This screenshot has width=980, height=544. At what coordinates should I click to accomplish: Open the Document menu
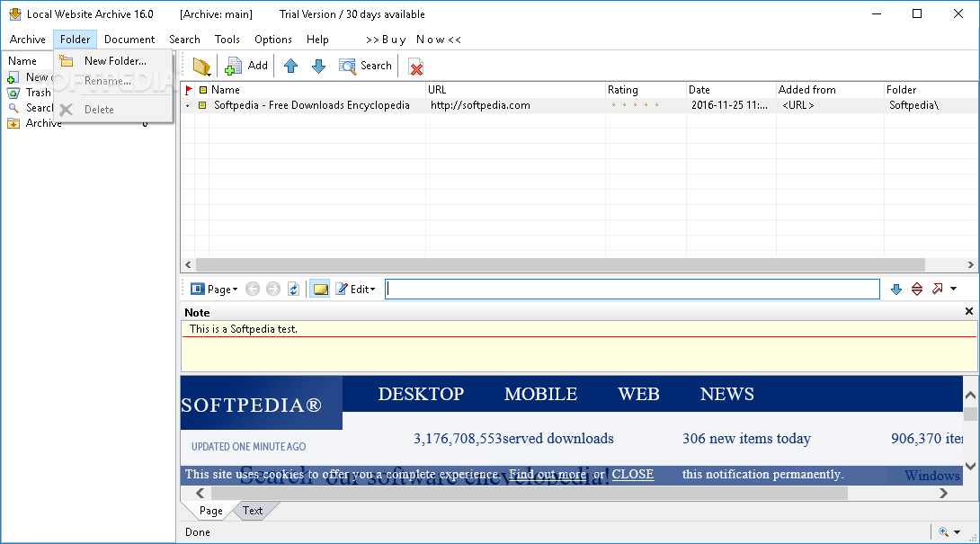click(129, 40)
